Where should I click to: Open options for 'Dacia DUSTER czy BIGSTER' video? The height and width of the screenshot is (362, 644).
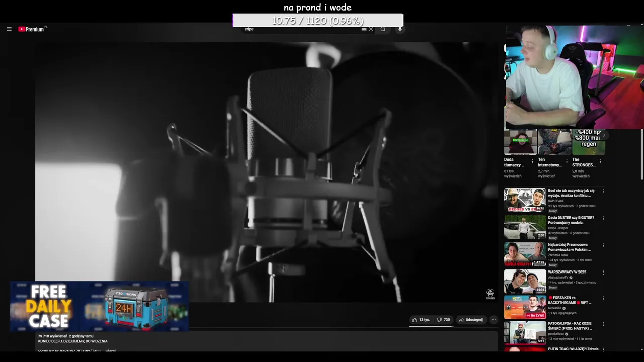(603, 218)
